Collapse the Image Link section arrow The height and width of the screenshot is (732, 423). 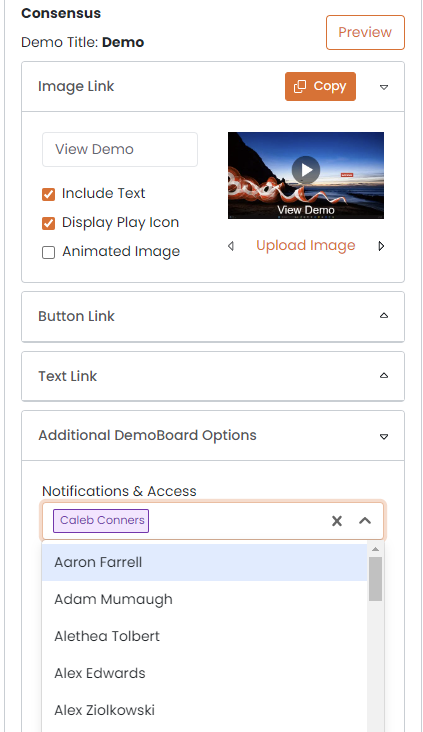pyautogui.click(x=384, y=87)
